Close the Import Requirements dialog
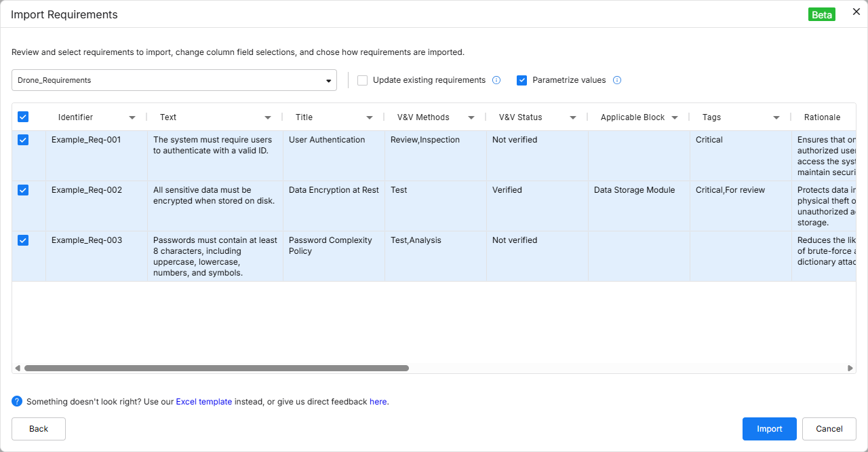The width and height of the screenshot is (868, 452). 856,12
